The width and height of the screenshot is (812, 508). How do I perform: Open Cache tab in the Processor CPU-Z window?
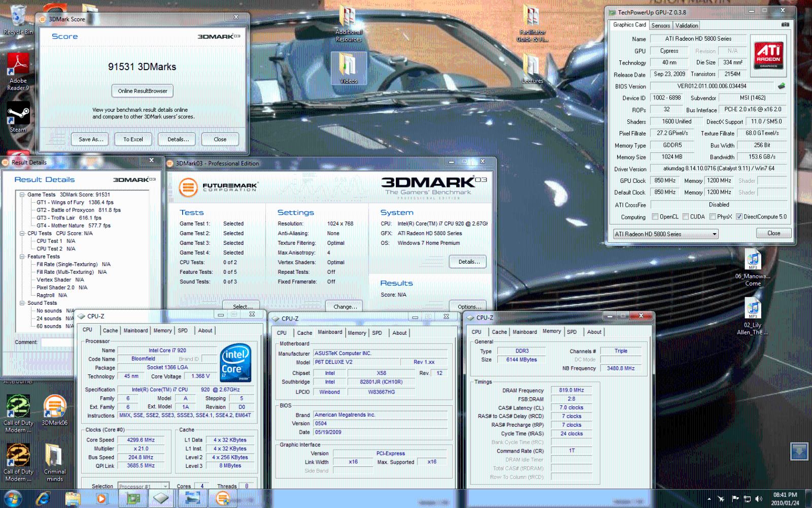[110, 330]
